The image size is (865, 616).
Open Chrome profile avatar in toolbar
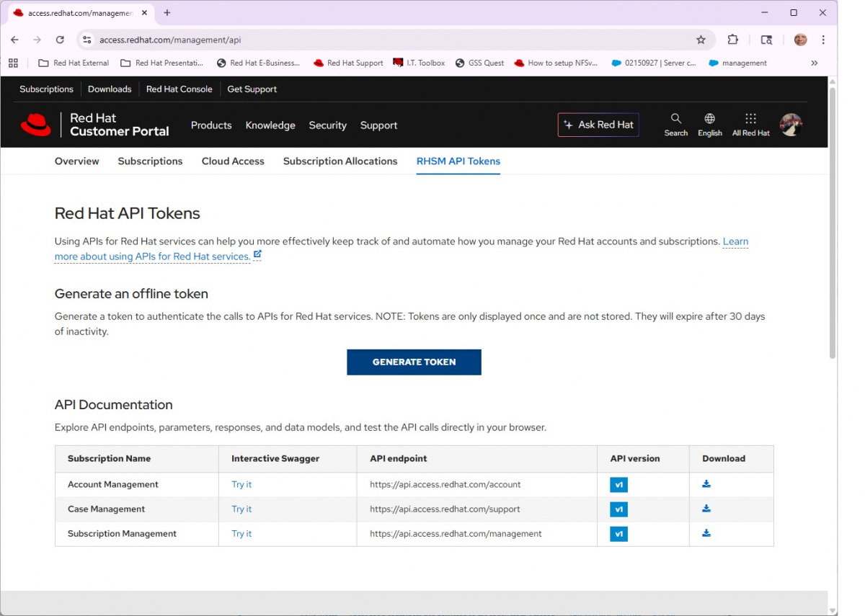pyautogui.click(x=800, y=40)
